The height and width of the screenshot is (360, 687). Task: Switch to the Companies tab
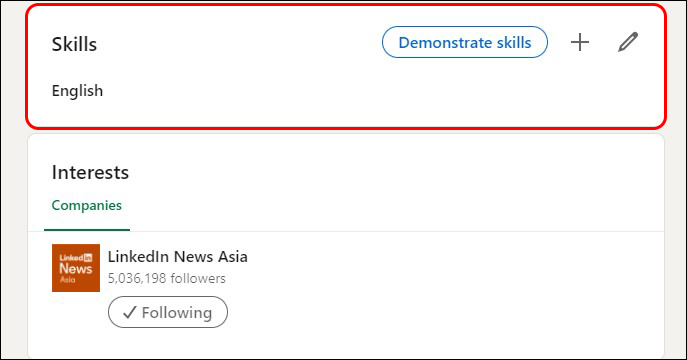click(x=87, y=205)
